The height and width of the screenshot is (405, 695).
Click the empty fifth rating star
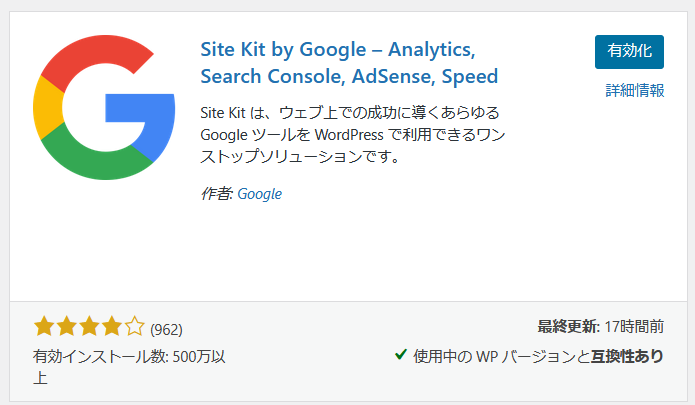[x=134, y=326]
